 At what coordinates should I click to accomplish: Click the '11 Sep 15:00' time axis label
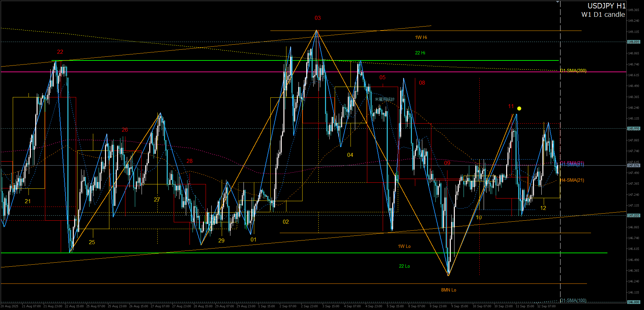tap(525, 306)
